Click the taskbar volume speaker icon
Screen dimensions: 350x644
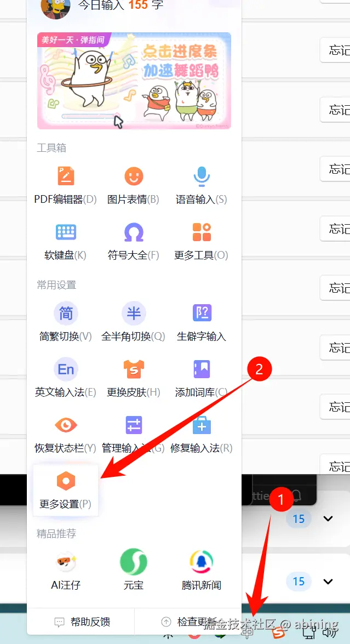tap(330, 634)
